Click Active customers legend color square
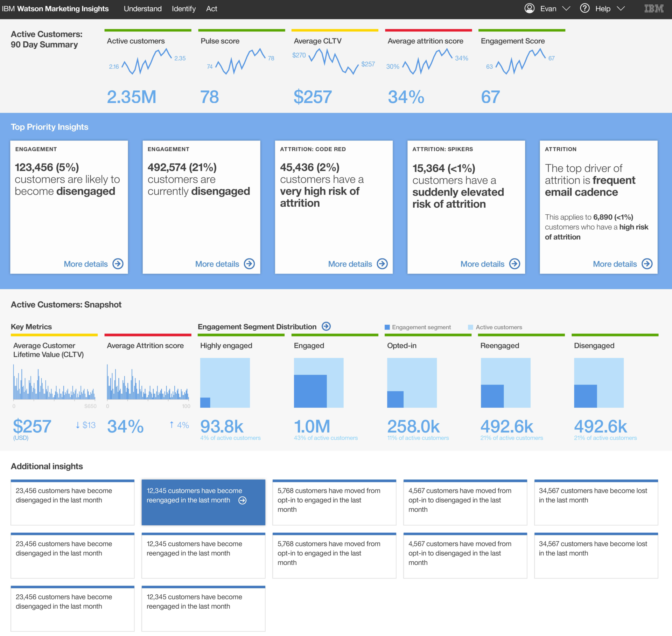672x636 pixels. [470, 327]
